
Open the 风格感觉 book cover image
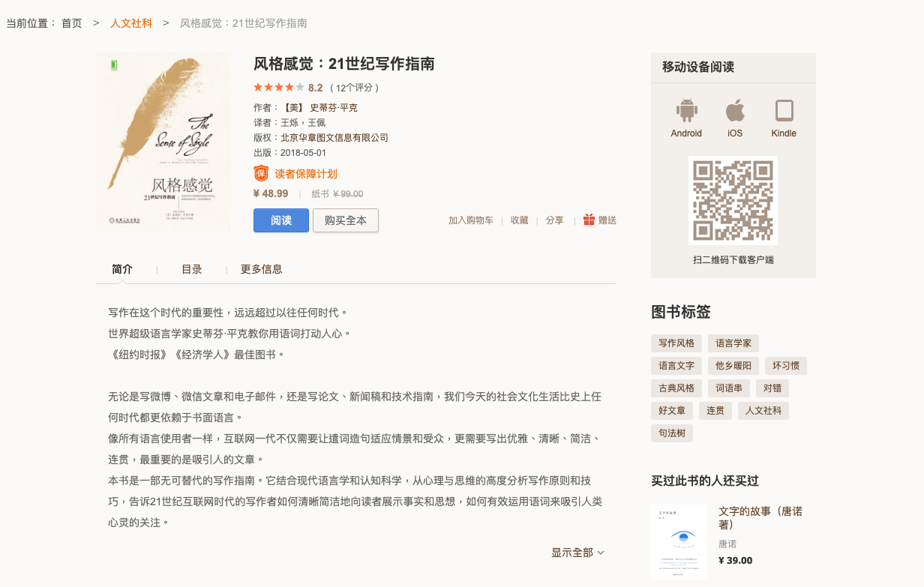[163, 142]
